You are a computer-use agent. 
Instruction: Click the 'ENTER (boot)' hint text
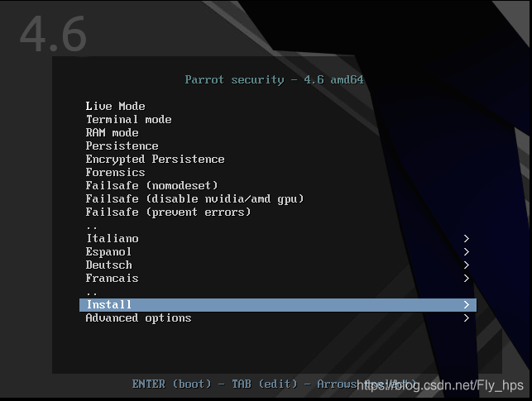tap(171, 384)
